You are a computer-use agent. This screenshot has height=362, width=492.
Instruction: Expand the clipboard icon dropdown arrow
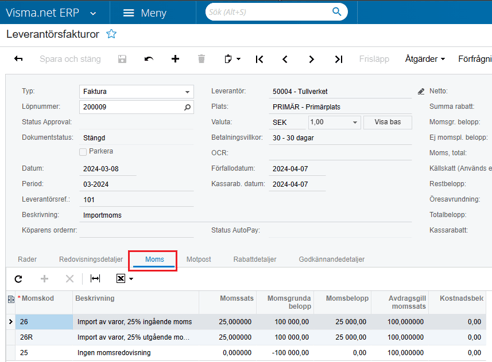pyautogui.click(x=238, y=59)
